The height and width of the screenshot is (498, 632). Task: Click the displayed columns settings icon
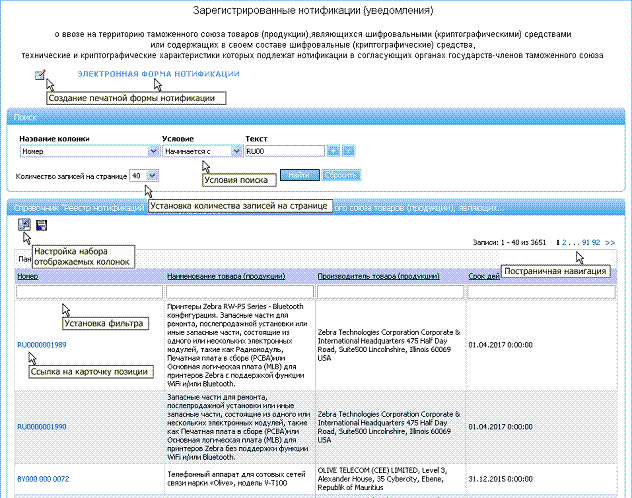[25, 225]
